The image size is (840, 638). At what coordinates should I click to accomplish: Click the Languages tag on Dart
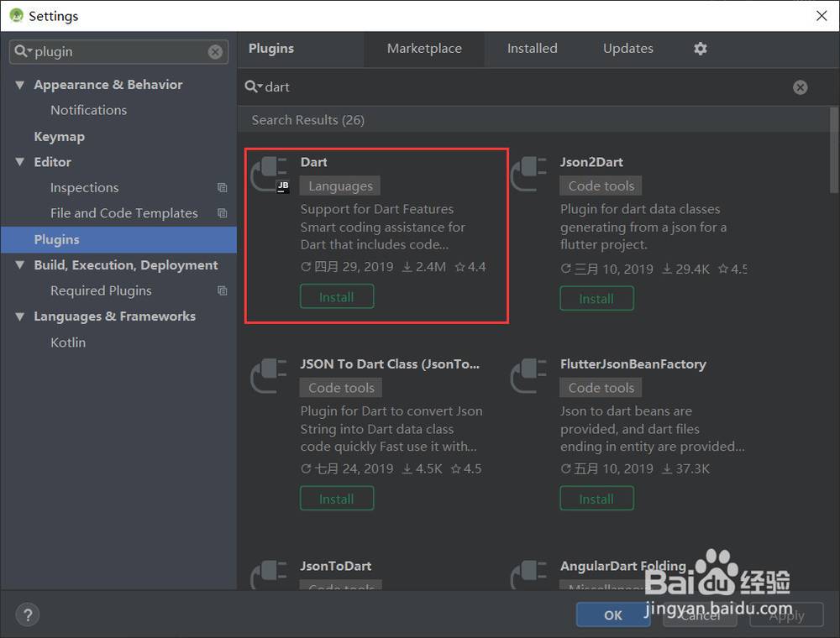point(340,186)
